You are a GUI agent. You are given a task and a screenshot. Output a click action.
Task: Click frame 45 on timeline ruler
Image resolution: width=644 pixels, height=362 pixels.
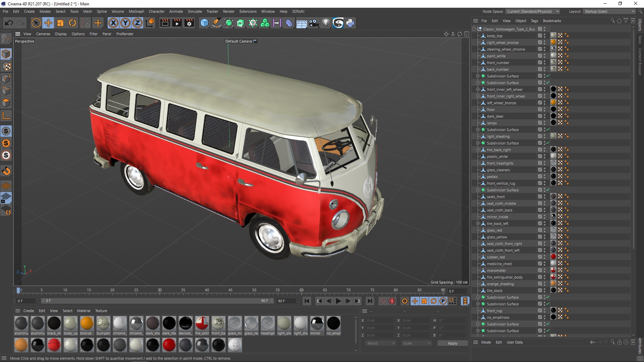230,290
